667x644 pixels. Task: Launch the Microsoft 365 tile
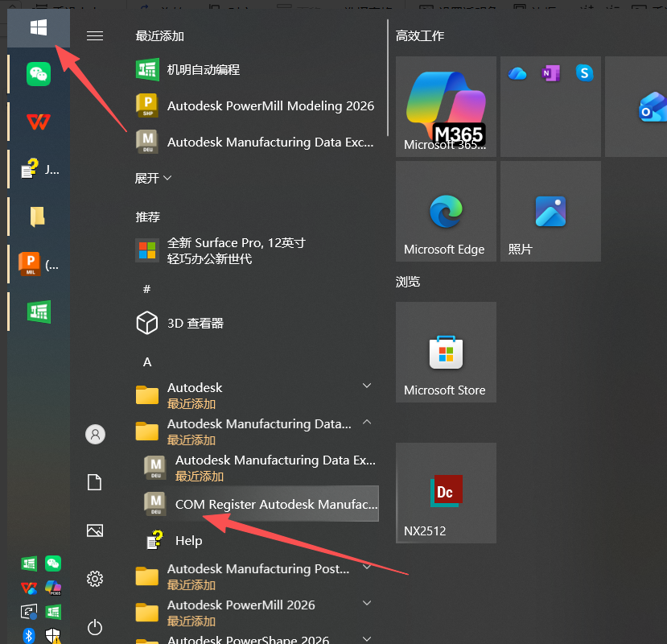tap(446, 106)
